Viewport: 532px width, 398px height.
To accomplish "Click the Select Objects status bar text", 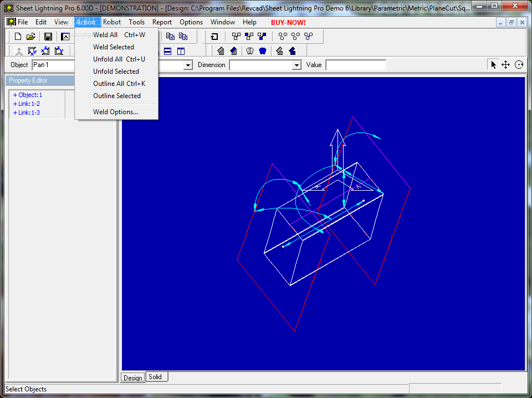I will coord(26,389).
